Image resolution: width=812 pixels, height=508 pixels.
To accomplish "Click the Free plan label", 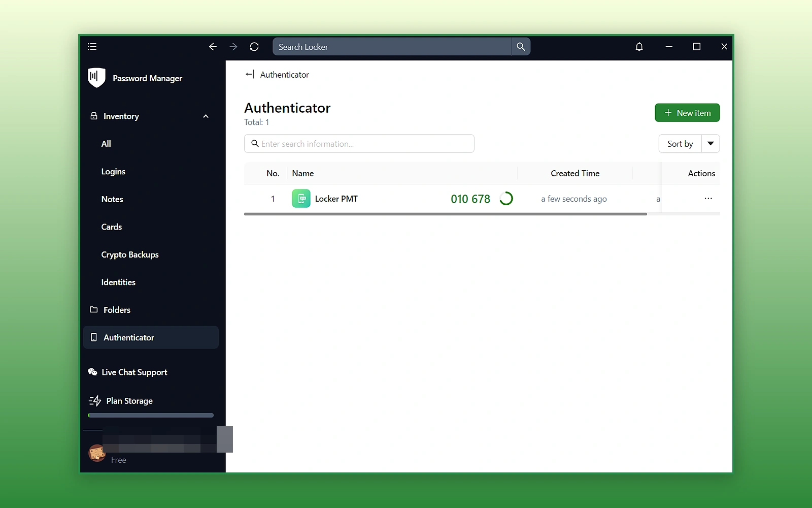I will point(119,460).
